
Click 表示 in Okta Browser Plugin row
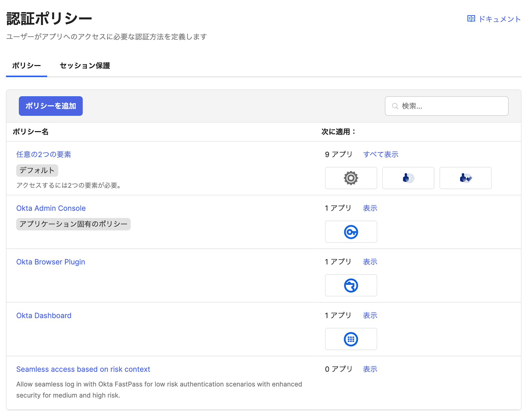(370, 262)
